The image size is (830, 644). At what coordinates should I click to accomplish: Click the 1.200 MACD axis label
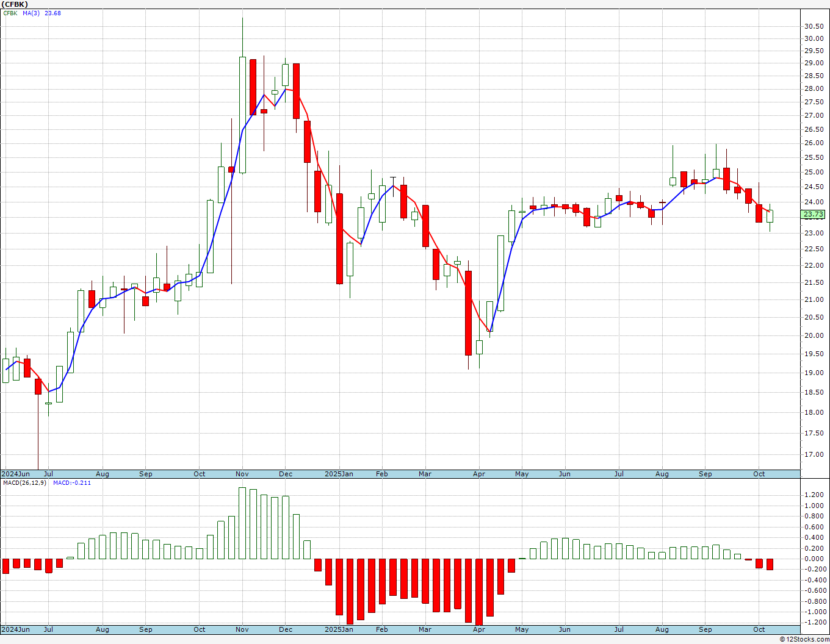pos(814,495)
